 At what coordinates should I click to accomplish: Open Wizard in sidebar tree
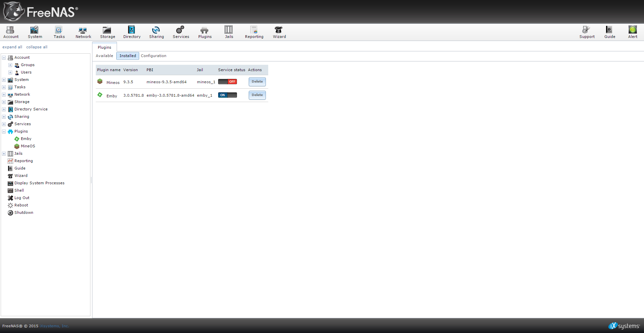tap(21, 176)
